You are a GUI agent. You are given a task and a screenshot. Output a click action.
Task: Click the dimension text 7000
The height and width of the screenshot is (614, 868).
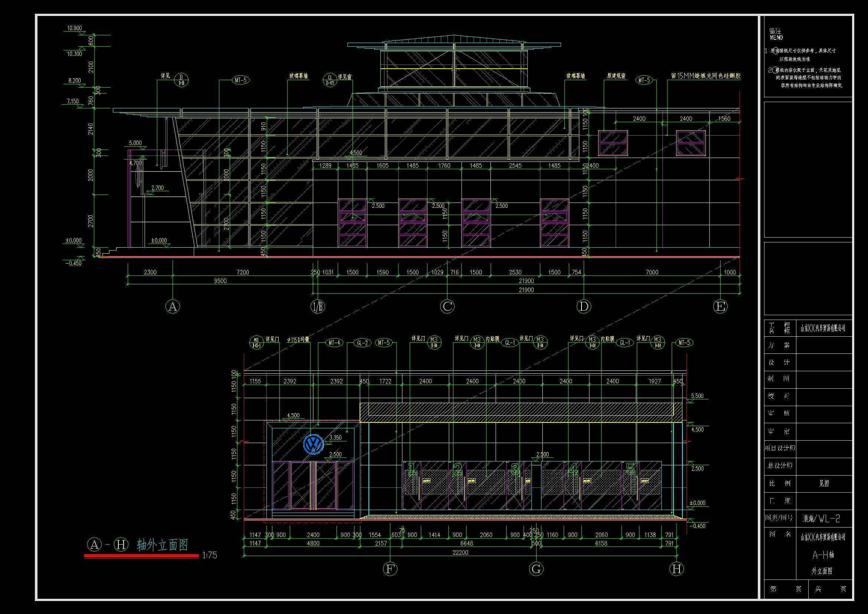point(652,272)
